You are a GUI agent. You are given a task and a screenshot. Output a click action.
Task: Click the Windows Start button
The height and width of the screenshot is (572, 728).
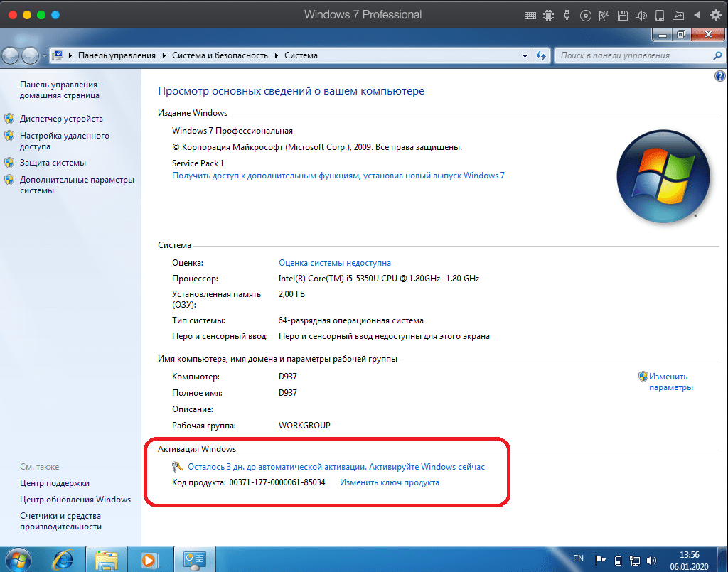pos(18,559)
